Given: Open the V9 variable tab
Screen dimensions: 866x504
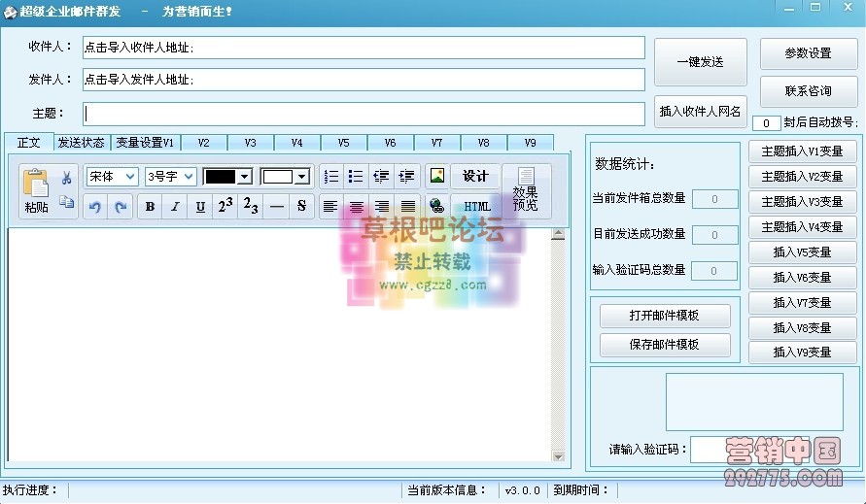Looking at the screenshot, I should [x=531, y=143].
